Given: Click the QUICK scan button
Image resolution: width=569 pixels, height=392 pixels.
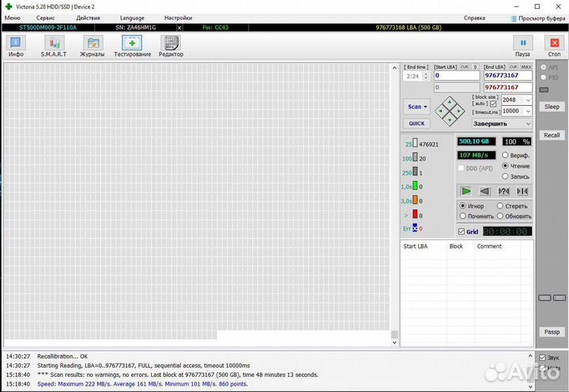Looking at the screenshot, I should 416,123.
